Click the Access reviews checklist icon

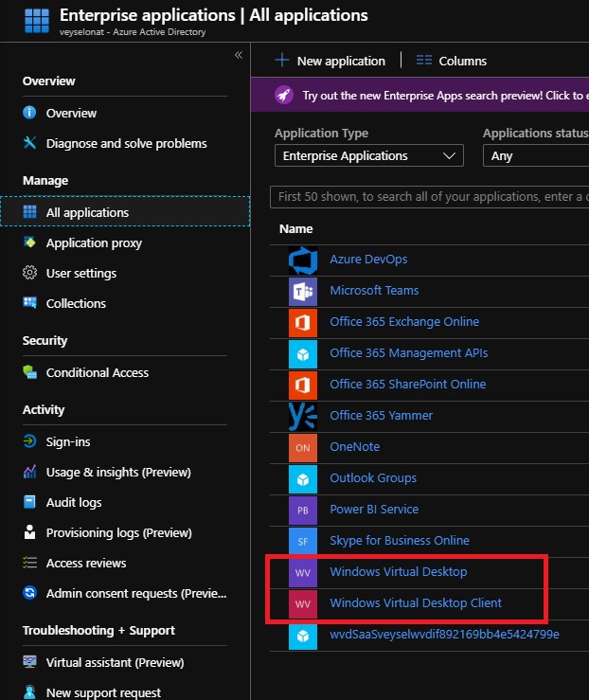pos(29,563)
